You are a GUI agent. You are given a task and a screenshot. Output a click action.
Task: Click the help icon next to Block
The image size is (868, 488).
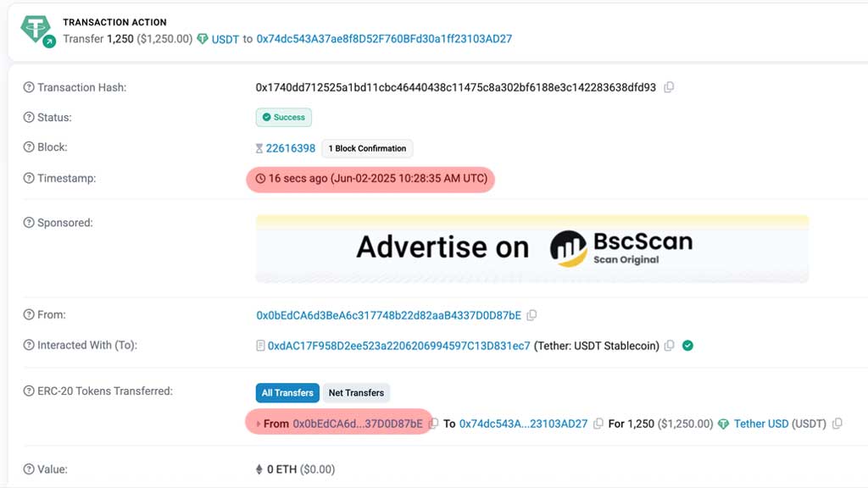(29, 147)
